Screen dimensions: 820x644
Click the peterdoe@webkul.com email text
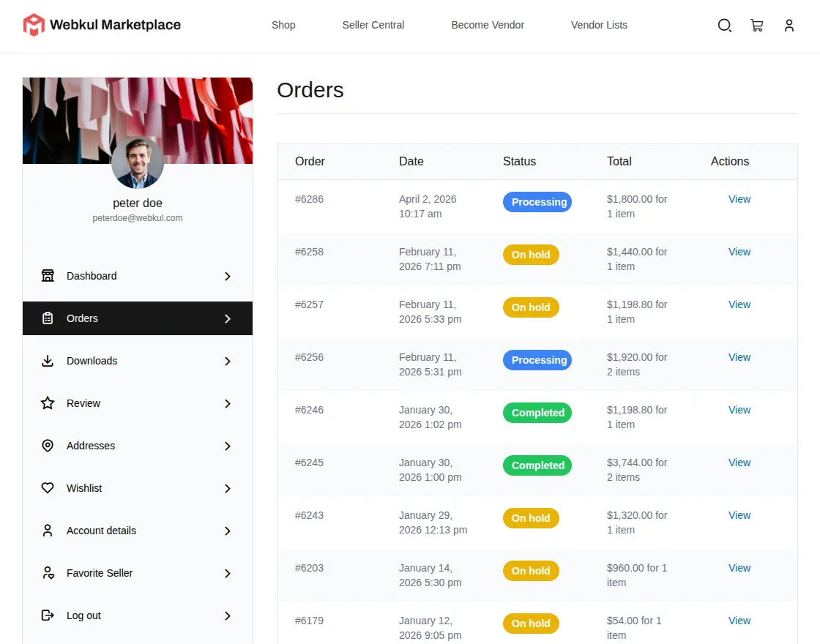pos(138,218)
